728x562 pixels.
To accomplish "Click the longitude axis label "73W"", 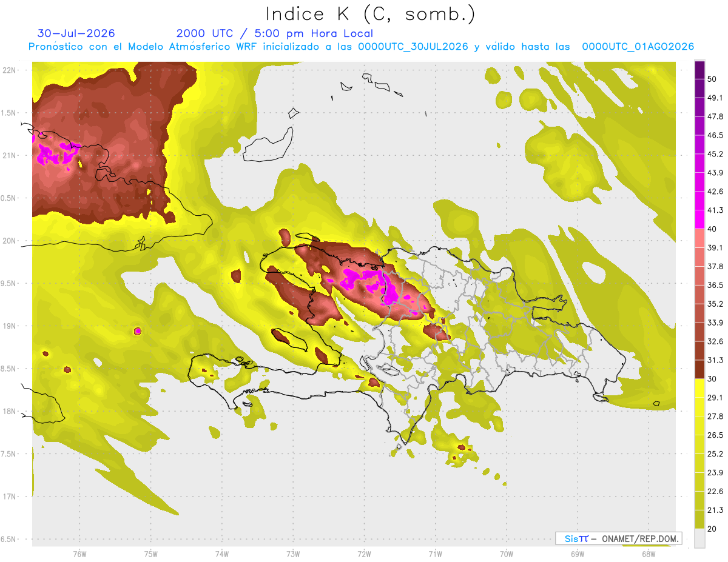I will tap(293, 554).
